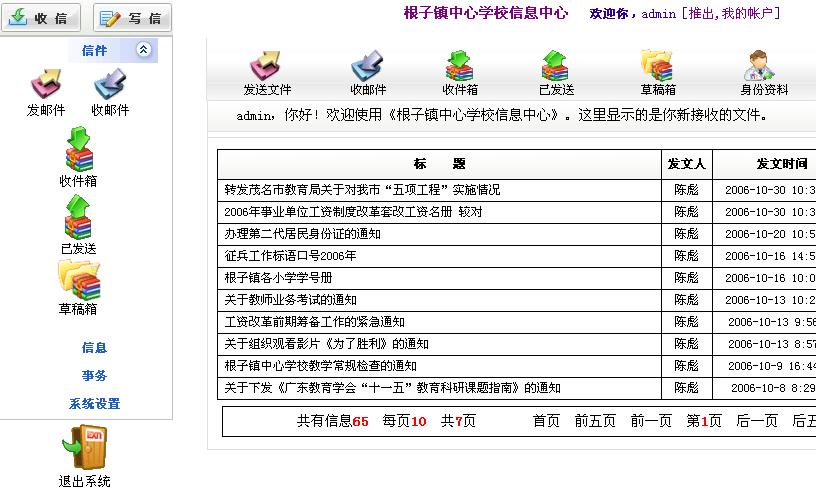The width and height of the screenshot is (816, 496).
Task: Click 前五页 pagination link
Action: tap(595, 421)
